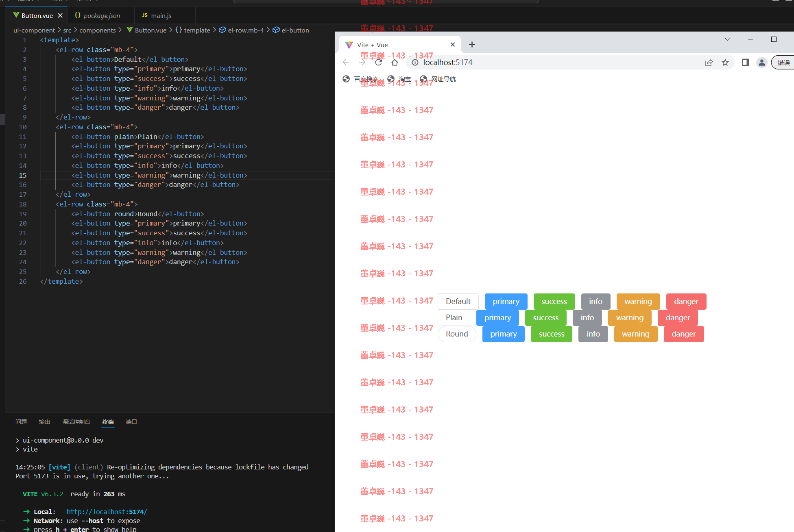Click the first row orange warning button
Viewport: 794px width, 532px height.
coord(638,302)
